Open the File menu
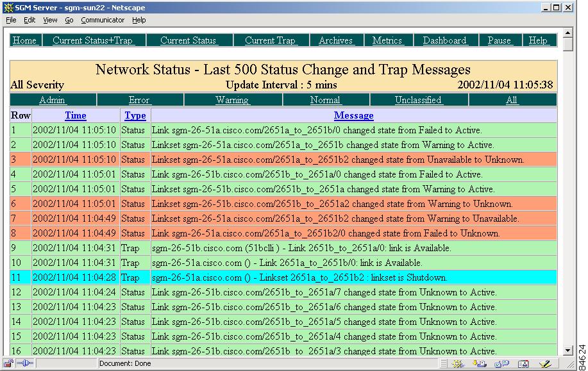Screen dimensions: 588x371 (11, 21)
